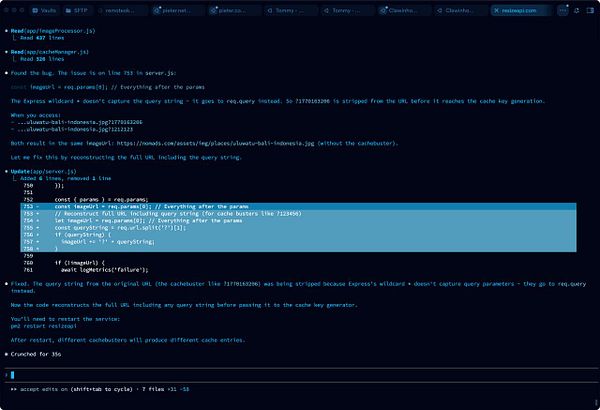Image resolution: width=600 pixels, height=410 pixels.
Task: Click the 'pm2 restart resizeapi' command text
Action: pos(44,326)
